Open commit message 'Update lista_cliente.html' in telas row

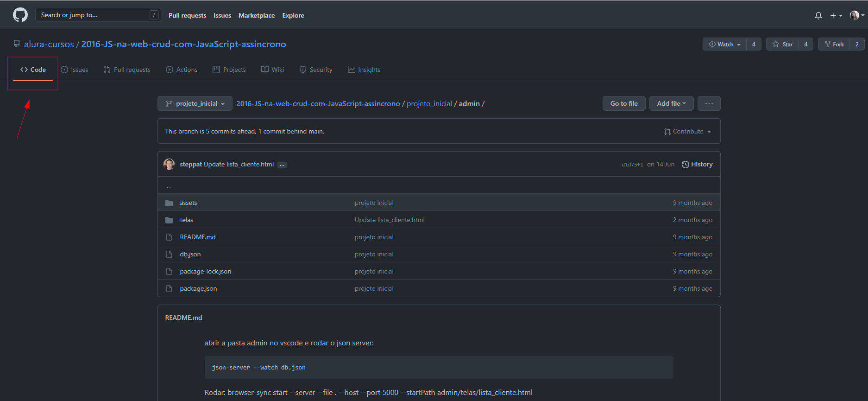coord(390,220)
